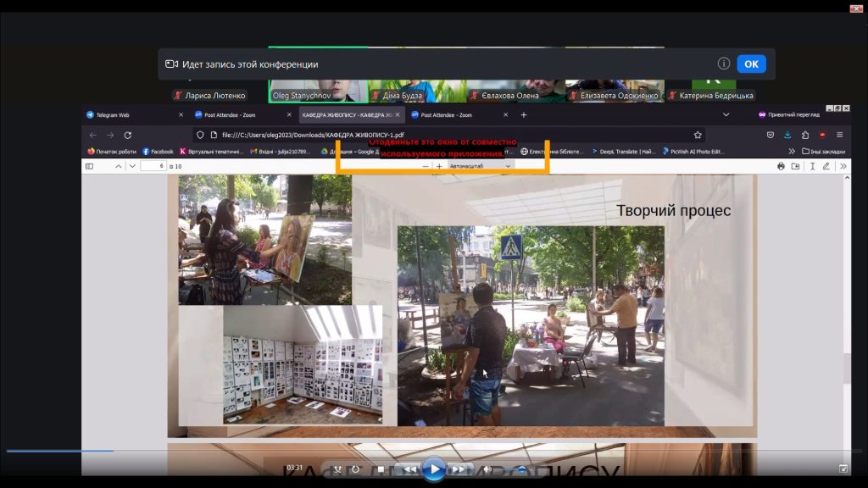Toggle repeat playback in the player
The width and height of the screenshot is (868, 488).
pyautogui.click(x=355, y=469)
